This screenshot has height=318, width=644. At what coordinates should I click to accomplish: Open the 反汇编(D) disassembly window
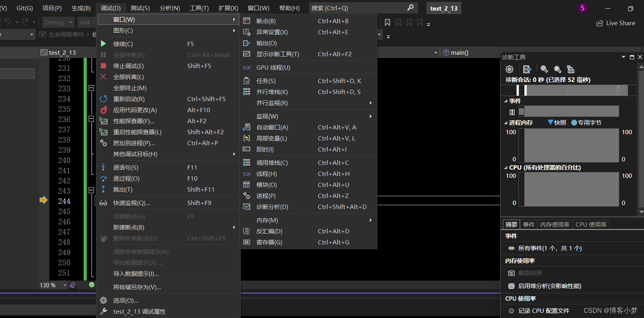[308, 231]
